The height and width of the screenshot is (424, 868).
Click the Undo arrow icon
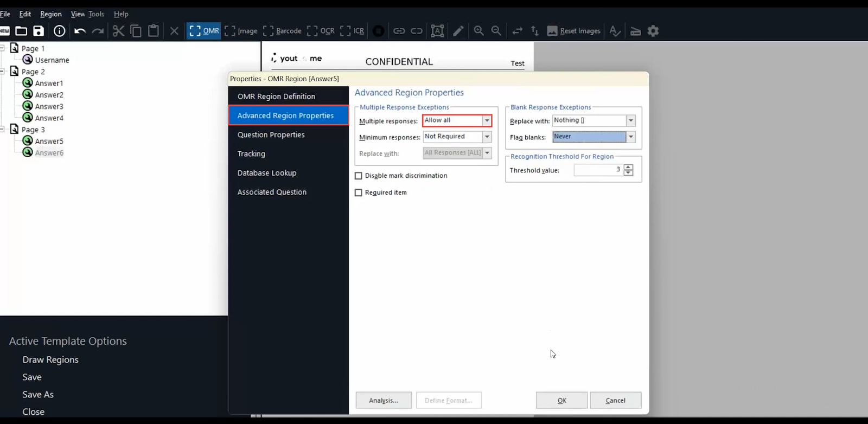coord(80,31)
